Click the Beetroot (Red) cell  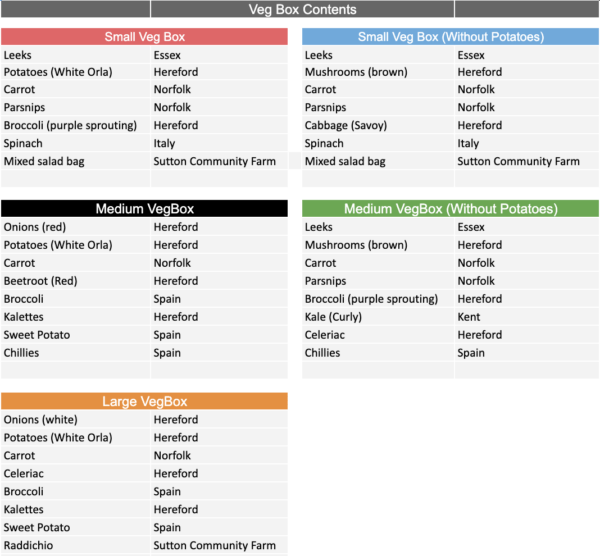point(40,281)
